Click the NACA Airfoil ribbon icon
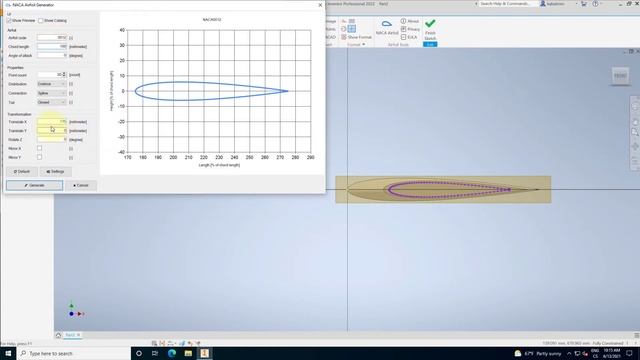Screen dimensions: 640x360 click(387, 27)
